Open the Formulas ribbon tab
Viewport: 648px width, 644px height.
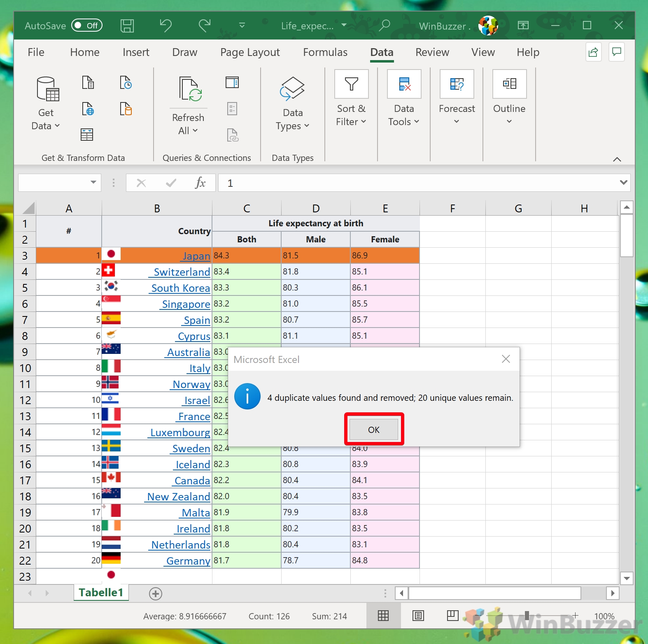point(325,52)
